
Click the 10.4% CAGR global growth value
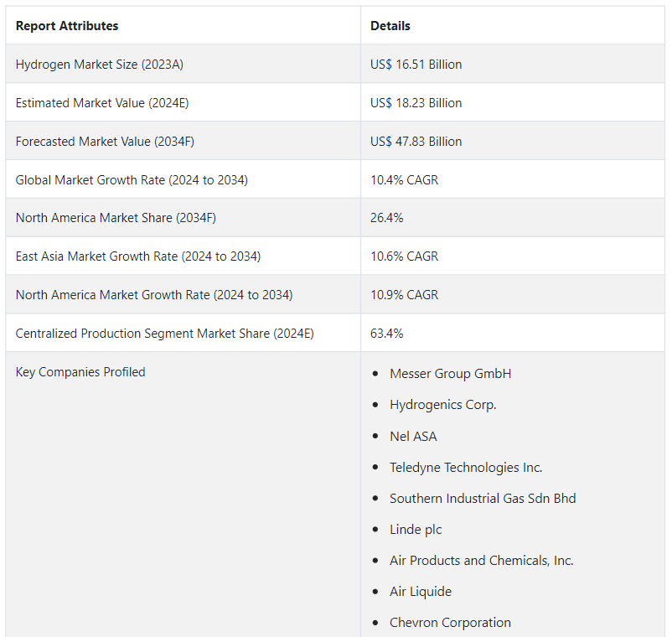pos(404,180)
